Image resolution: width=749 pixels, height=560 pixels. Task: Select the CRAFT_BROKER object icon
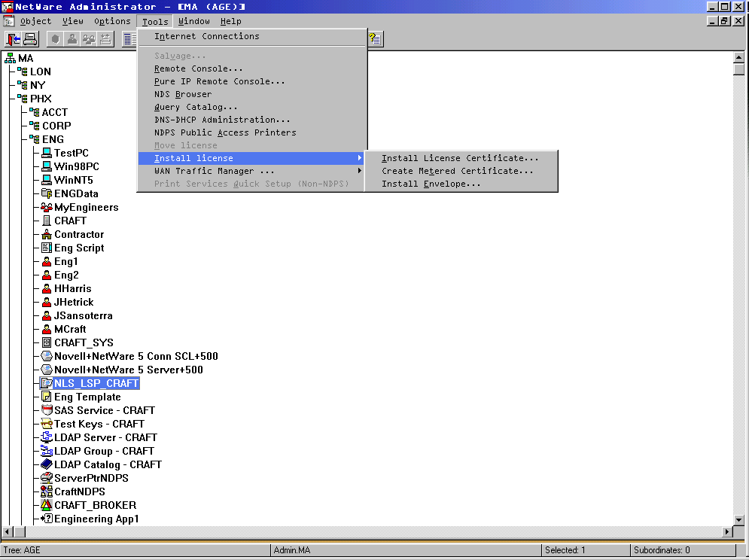tap(47, 505)
